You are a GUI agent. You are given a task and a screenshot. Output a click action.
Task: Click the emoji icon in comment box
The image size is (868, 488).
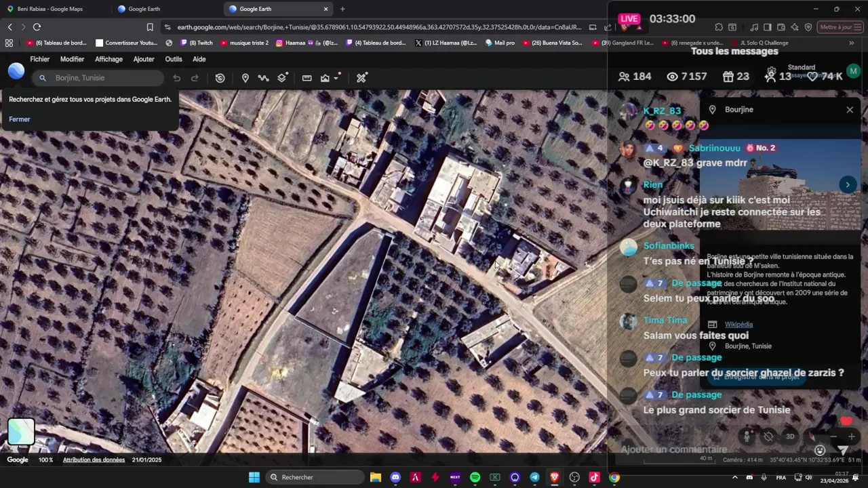(820, 450)
